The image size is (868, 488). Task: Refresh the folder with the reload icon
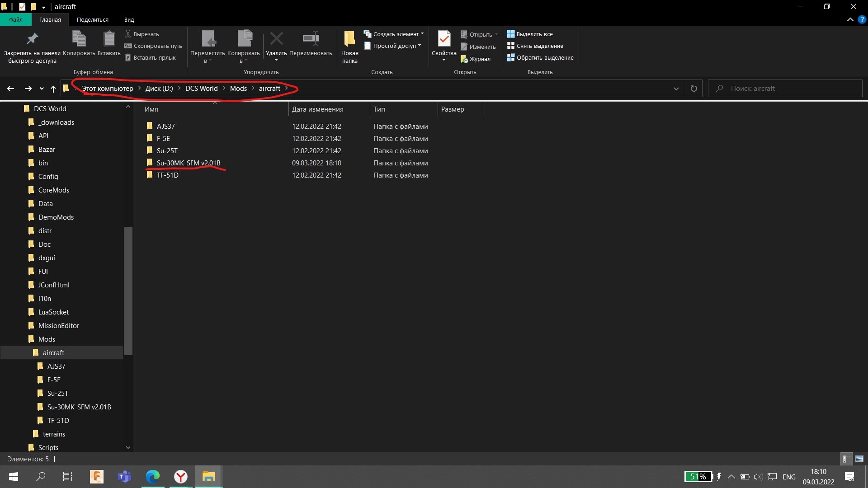pyautogui.click(x=693, y=89)
